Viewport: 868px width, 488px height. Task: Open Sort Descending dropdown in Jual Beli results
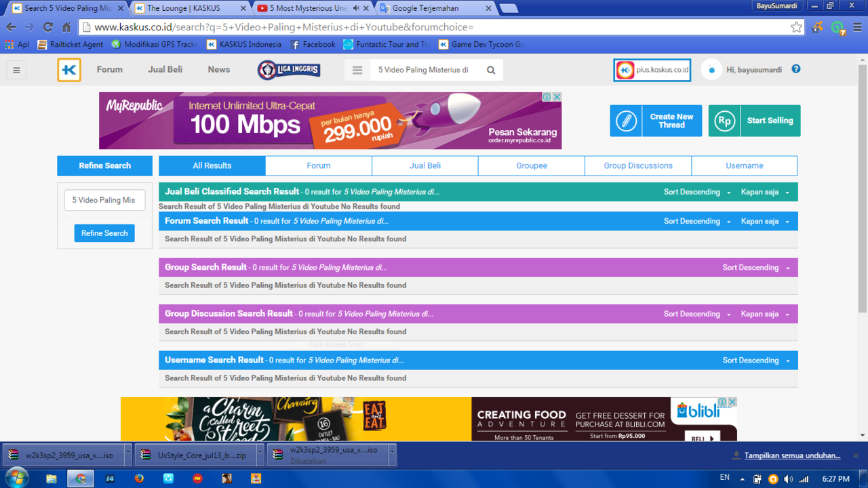697,192
